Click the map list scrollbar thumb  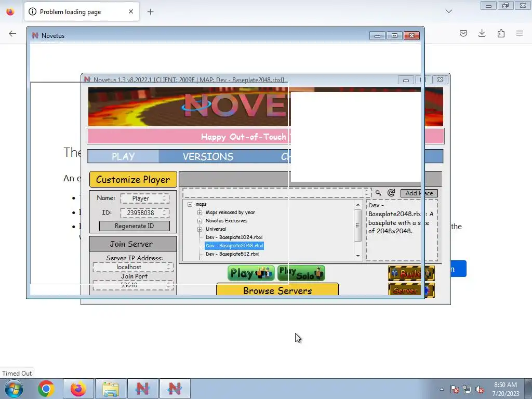pyautogui.click(x=357, y=225)
